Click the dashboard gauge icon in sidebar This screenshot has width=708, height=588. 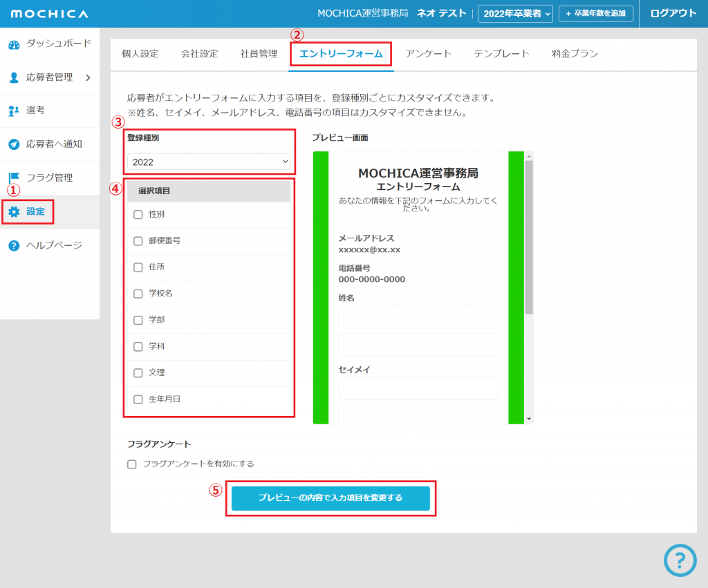14,45
